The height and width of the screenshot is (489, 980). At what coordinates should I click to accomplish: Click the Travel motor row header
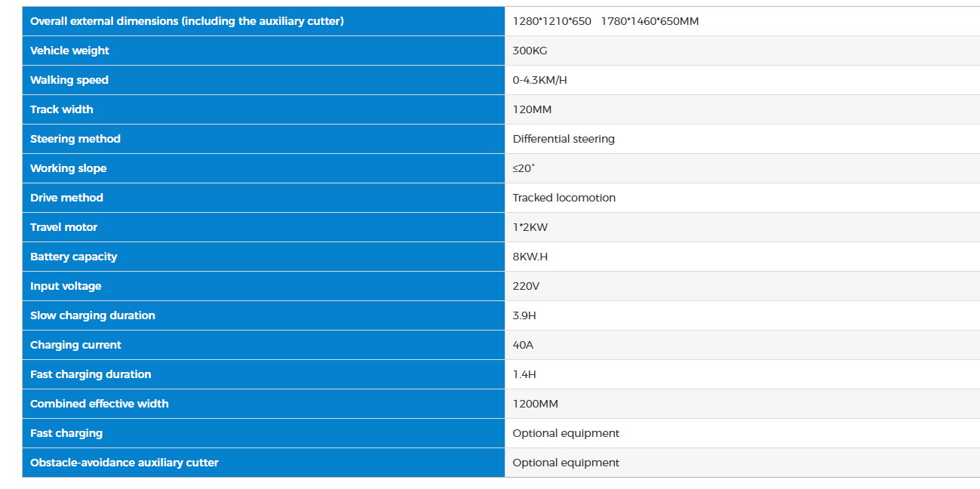click(x=263, y=227)
